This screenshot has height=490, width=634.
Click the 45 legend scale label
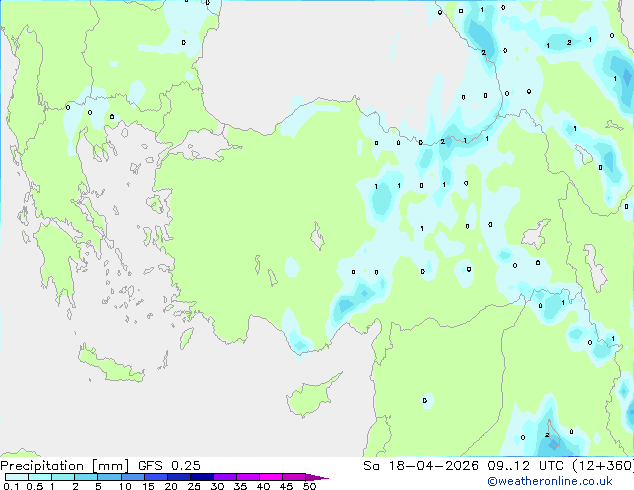(x=286, y=486)
